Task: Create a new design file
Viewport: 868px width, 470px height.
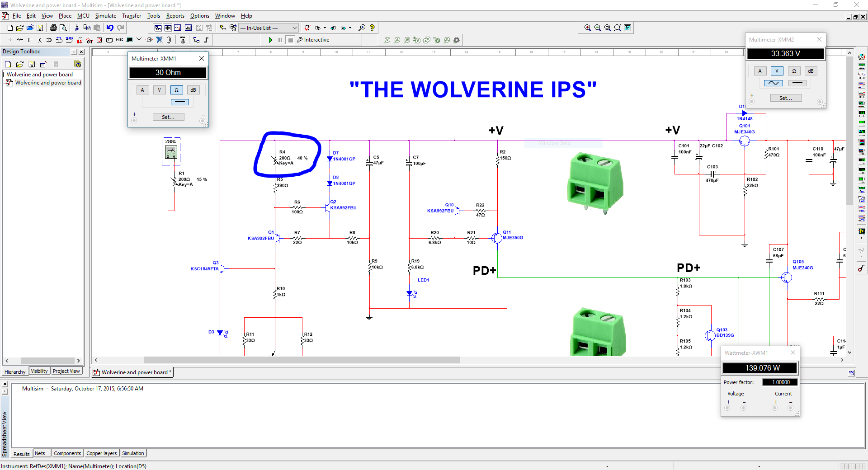Action: click(10, 28)
